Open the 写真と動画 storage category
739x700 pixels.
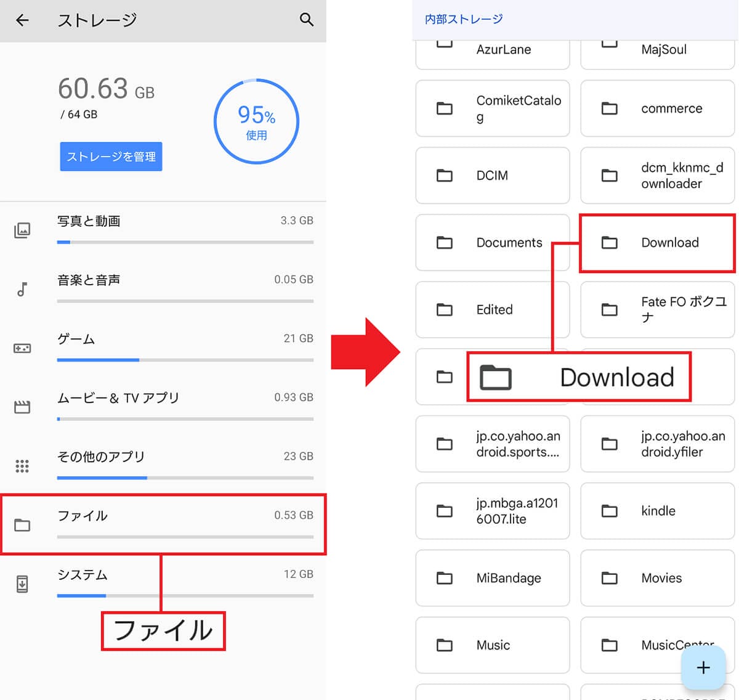click(x=163, y=230)
